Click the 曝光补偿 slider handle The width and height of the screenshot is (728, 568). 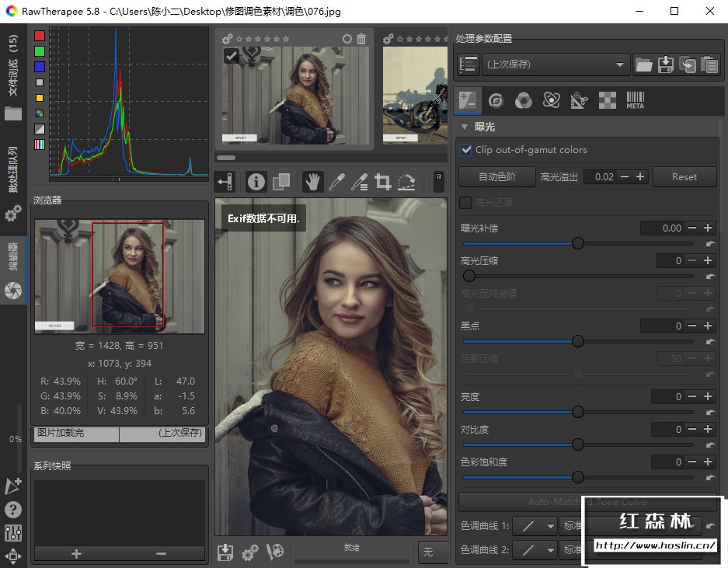pyautogui.click(x=577, y=243)
